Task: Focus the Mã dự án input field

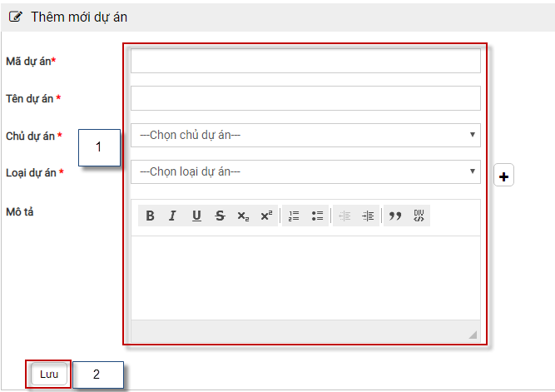Action: 305,62
